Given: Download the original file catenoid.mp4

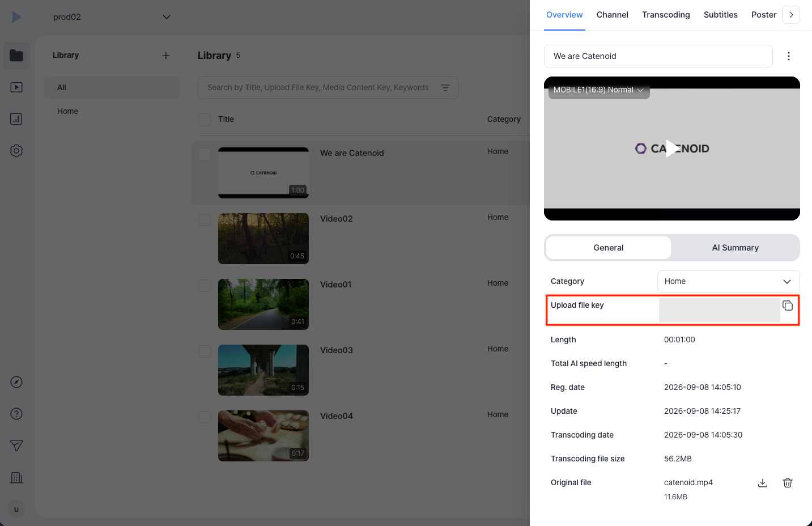Looking at the screenshot, I should tap(763, 483).
